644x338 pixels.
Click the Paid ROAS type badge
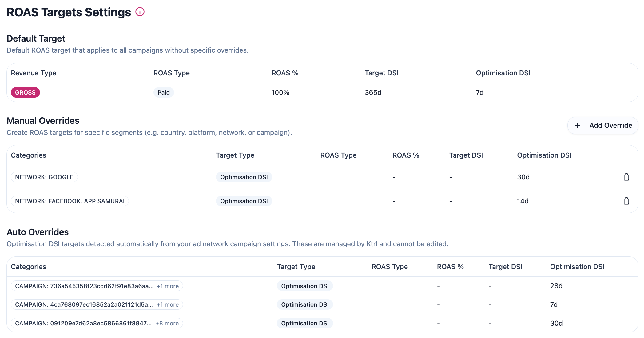click(164, 92)
